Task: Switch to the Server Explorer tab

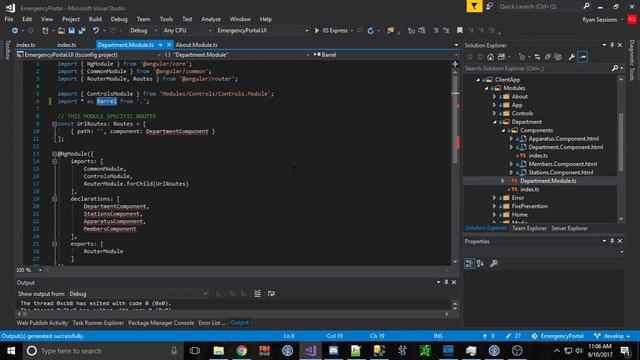Action: pos(569,229)
